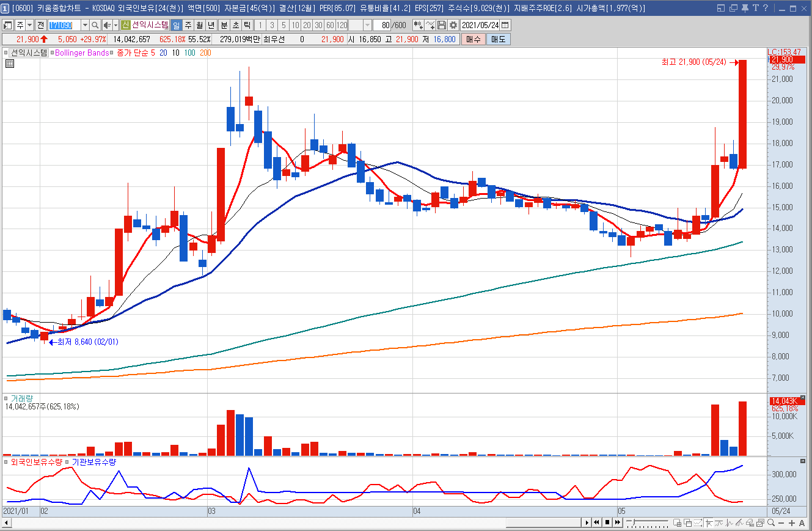The width and height of the screenshot is (812, 531).
Task: Click the duplicate window icon in title bar
Action: [733, 8]
